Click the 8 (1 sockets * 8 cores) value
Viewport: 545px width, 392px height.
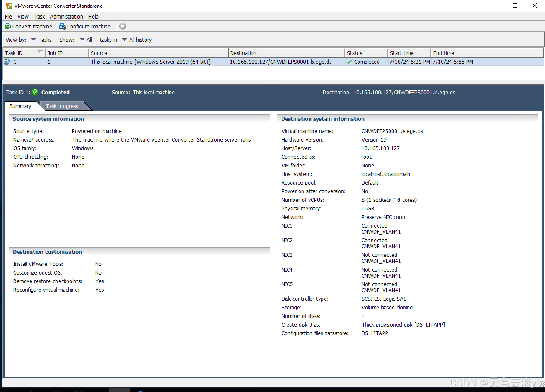tap(389, 200)
